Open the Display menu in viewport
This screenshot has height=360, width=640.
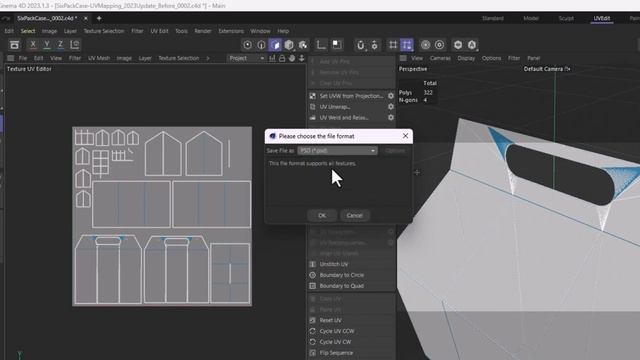click(466, 58)
